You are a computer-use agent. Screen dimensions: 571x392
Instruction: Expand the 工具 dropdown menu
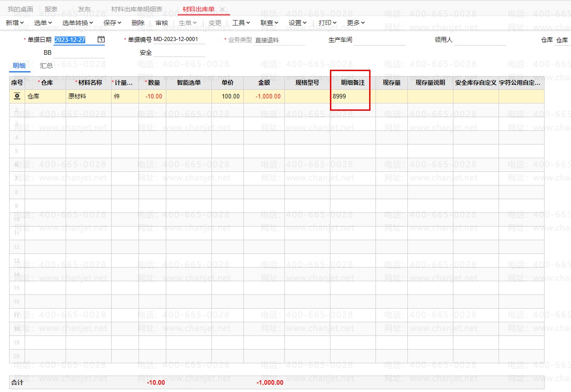tap(241, 22)
